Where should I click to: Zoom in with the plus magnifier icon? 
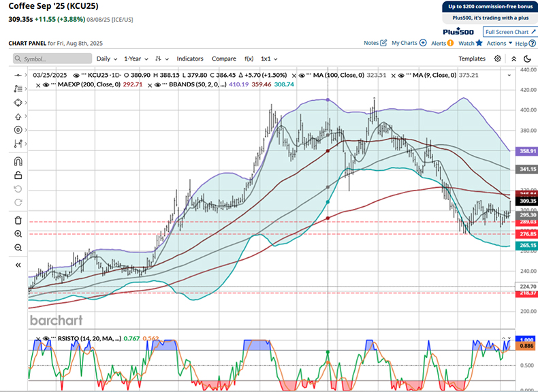18,233
